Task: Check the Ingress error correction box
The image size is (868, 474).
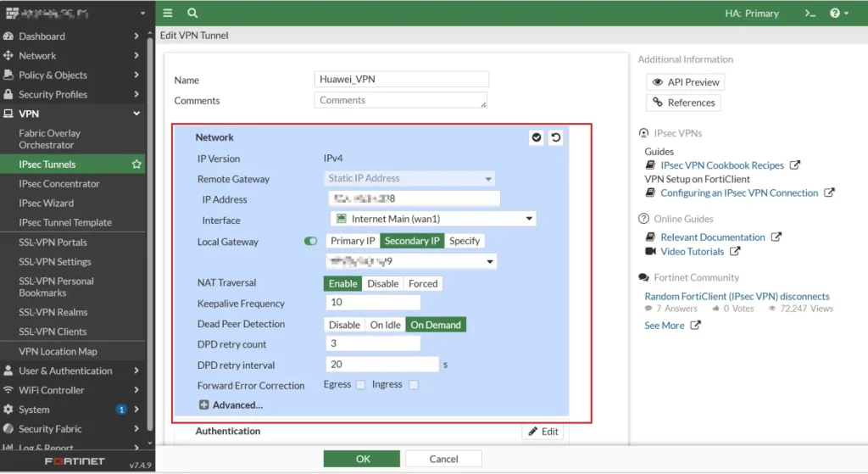Action: pos(413,384)
